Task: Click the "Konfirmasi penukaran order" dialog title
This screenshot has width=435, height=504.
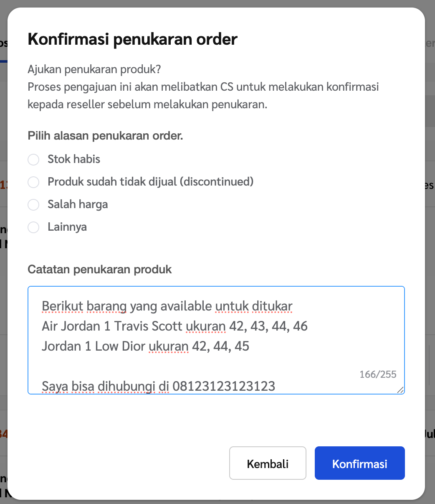Action: (x=132, y=39)
